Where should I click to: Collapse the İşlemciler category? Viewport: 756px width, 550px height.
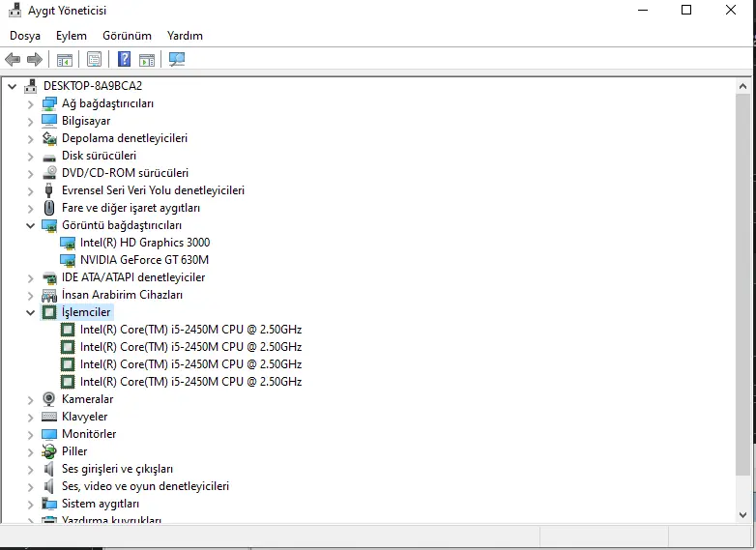(x=30, y=312)
